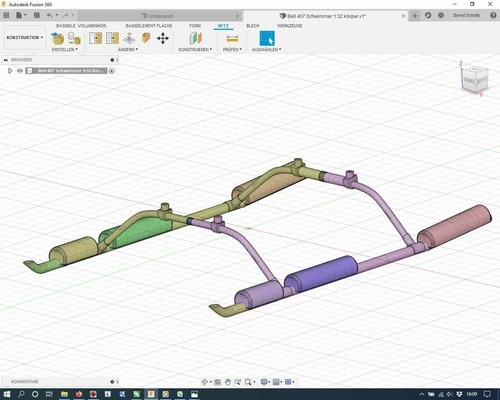
Task: Toggle the activate radio button of Bell 407 component
Action: [112, 71]
